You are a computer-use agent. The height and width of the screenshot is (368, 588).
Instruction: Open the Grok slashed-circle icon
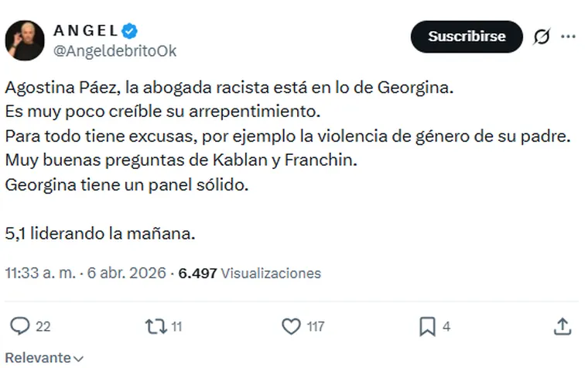[x=542, y=36]
